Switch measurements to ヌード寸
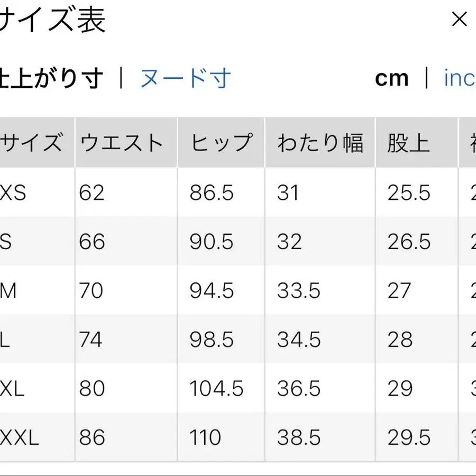 click(186, 78)
